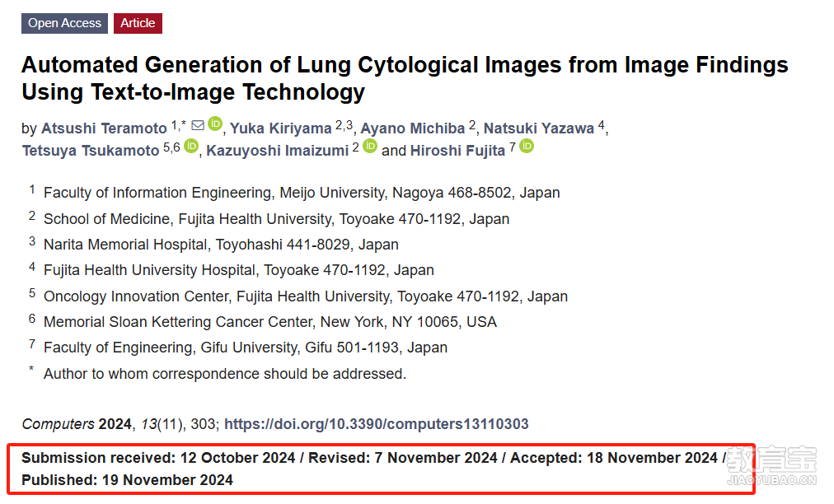The width and height of the screenshot is (834, 504).
Task: Open Hiroshi Fujita's ORCID iD icon
Action: point(527,146)
